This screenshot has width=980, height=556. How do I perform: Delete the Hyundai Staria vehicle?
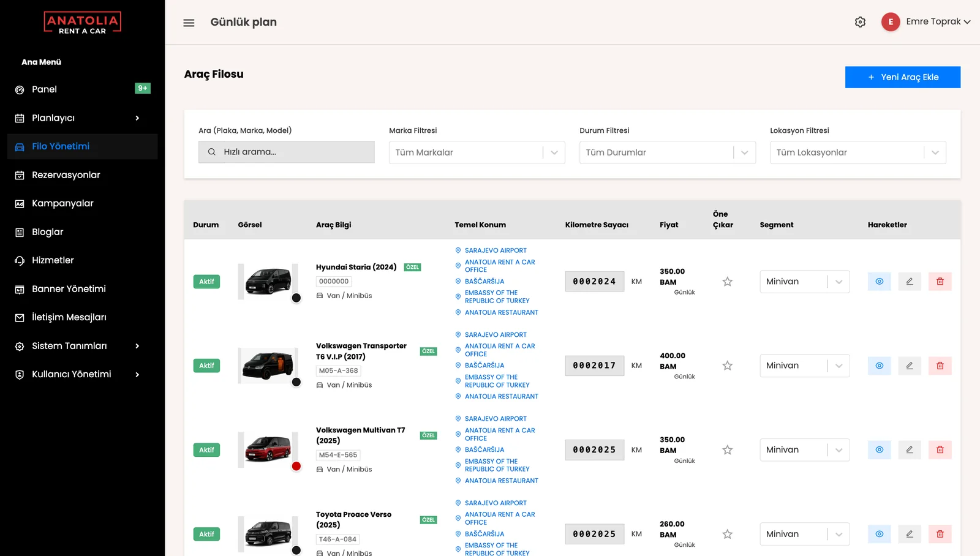tap(940, 282)
